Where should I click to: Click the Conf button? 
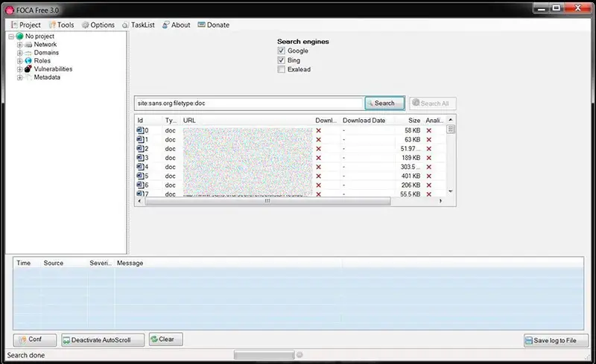pos(34,339)
